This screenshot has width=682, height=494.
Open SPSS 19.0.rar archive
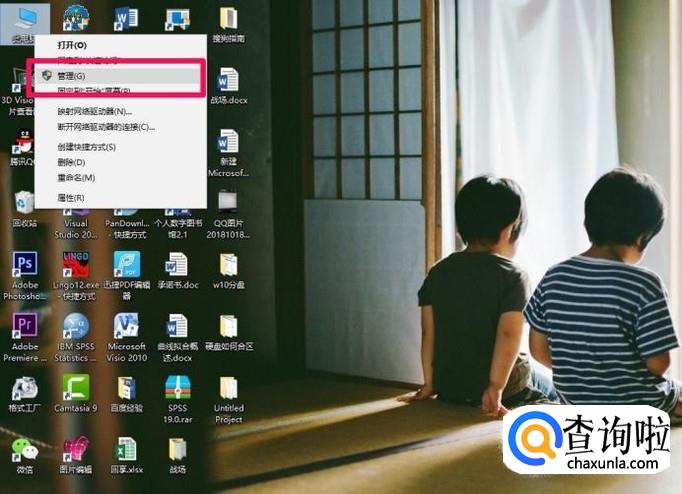(177, 388)
